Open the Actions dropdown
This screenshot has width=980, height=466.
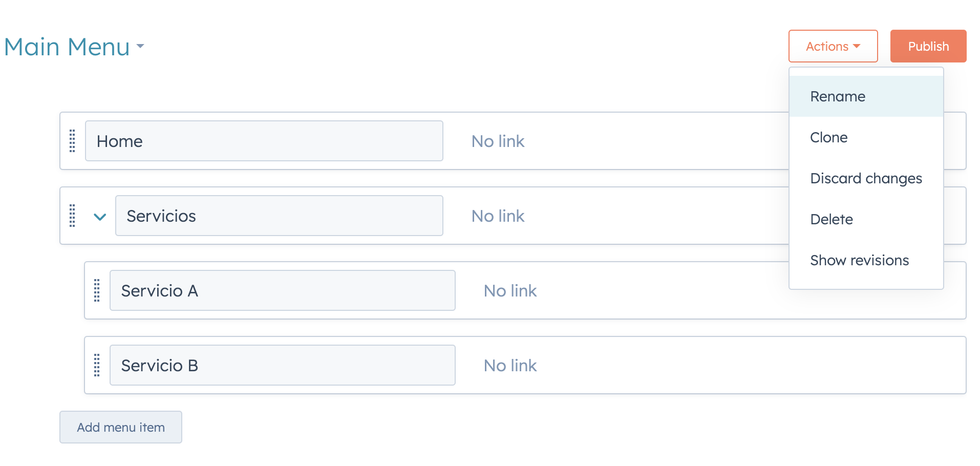833,46
